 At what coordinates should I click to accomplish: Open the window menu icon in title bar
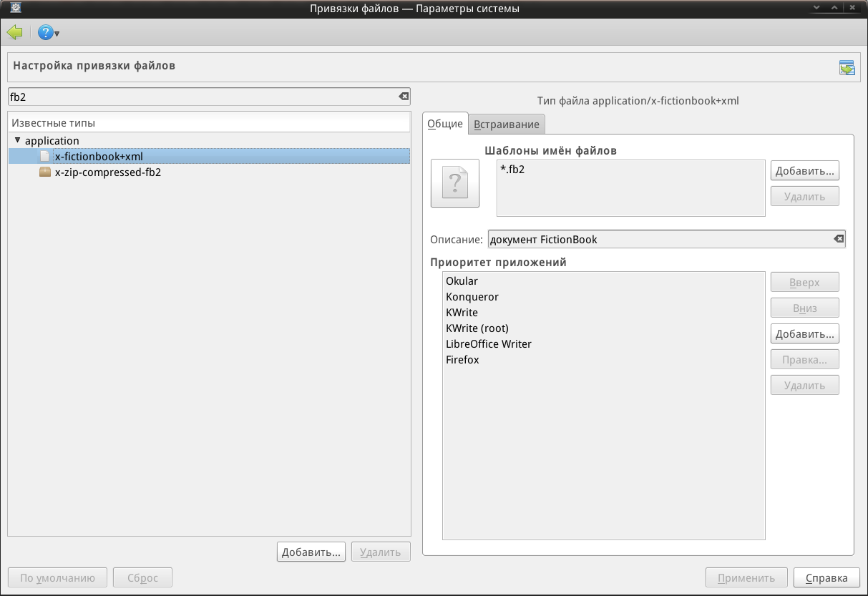[14, 9]
